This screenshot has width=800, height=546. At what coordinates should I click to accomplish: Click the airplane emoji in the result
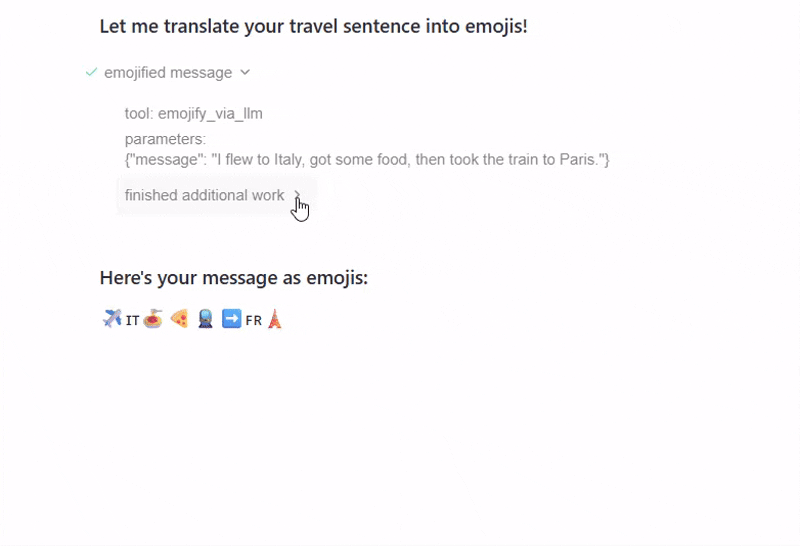coord(112,319)
